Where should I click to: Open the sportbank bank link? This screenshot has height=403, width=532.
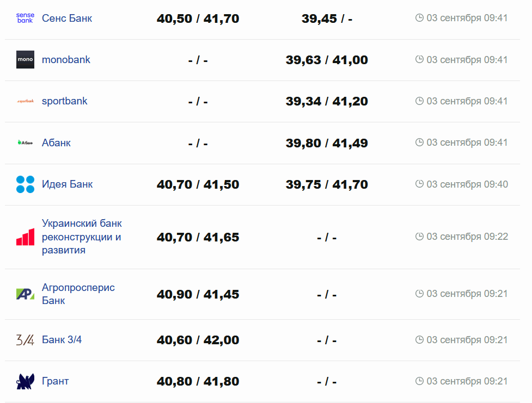coord(64,101)
